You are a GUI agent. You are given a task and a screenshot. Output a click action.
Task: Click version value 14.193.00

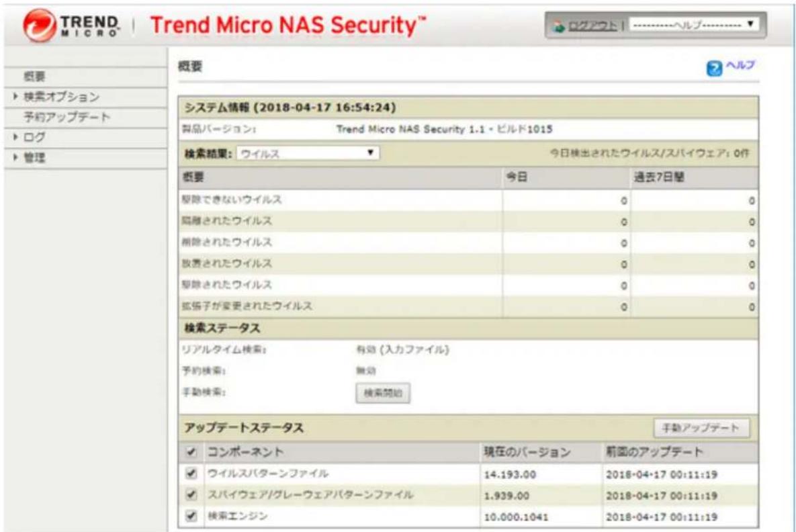tap(510, 475)
